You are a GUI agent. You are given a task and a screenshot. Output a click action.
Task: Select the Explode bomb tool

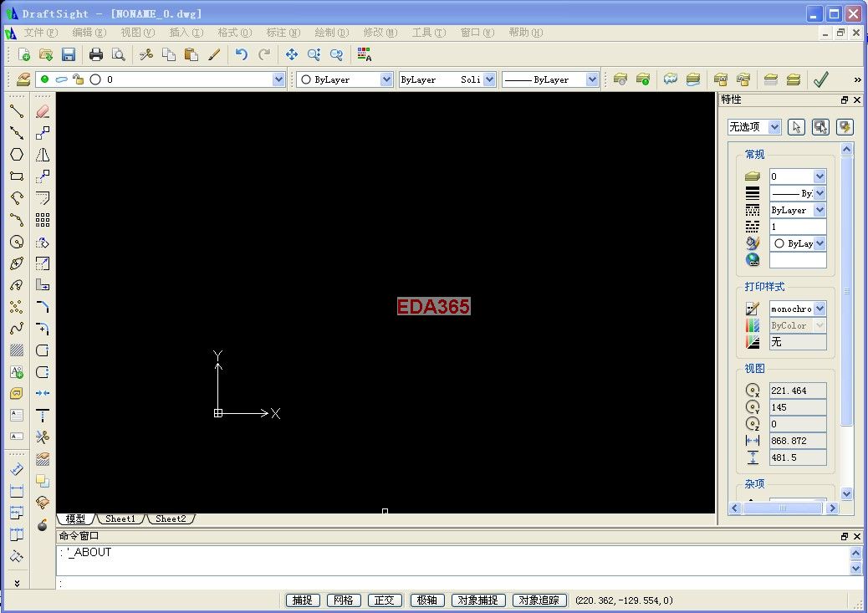[43, 524]
